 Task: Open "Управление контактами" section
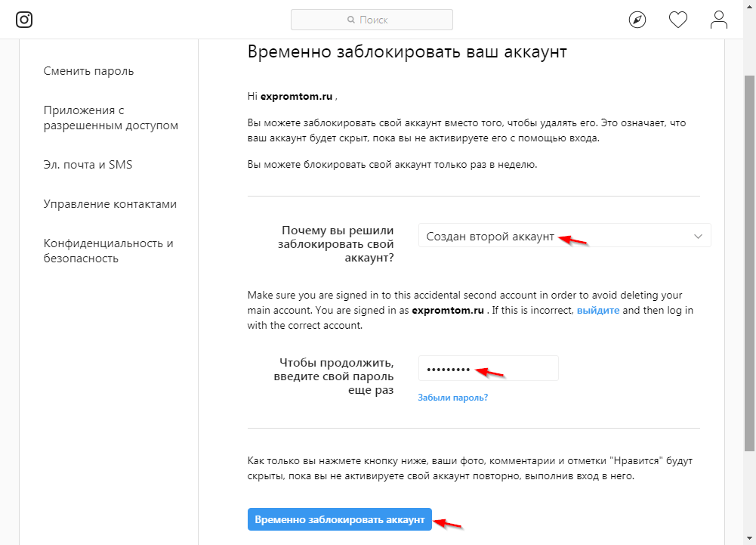[110, 203]
